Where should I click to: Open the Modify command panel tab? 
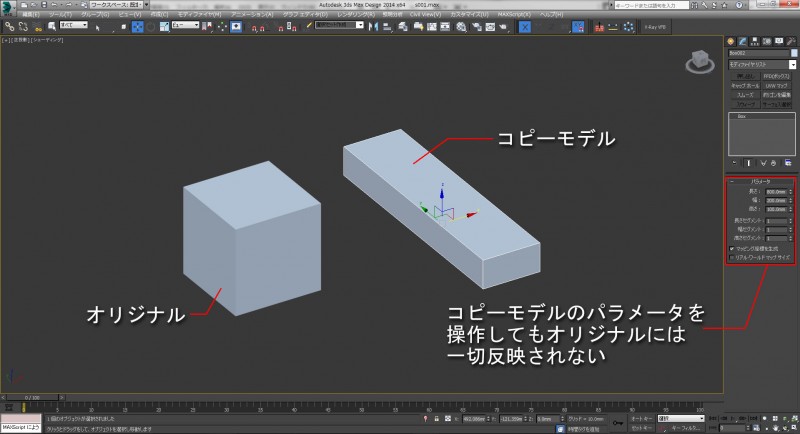(x=742, y=40)
